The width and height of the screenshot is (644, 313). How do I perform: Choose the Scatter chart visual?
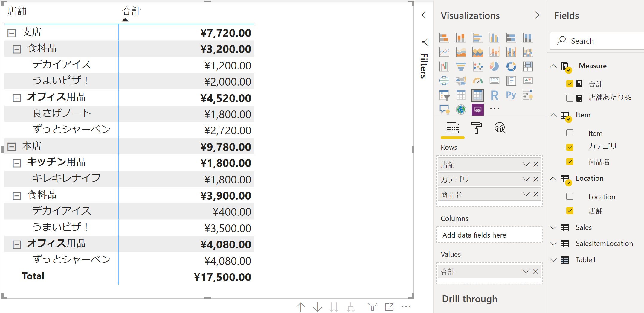pos(477,66)
